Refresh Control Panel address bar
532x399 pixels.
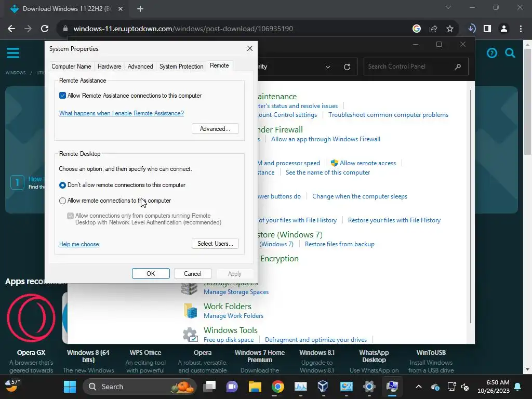click(x=347, y=67)
